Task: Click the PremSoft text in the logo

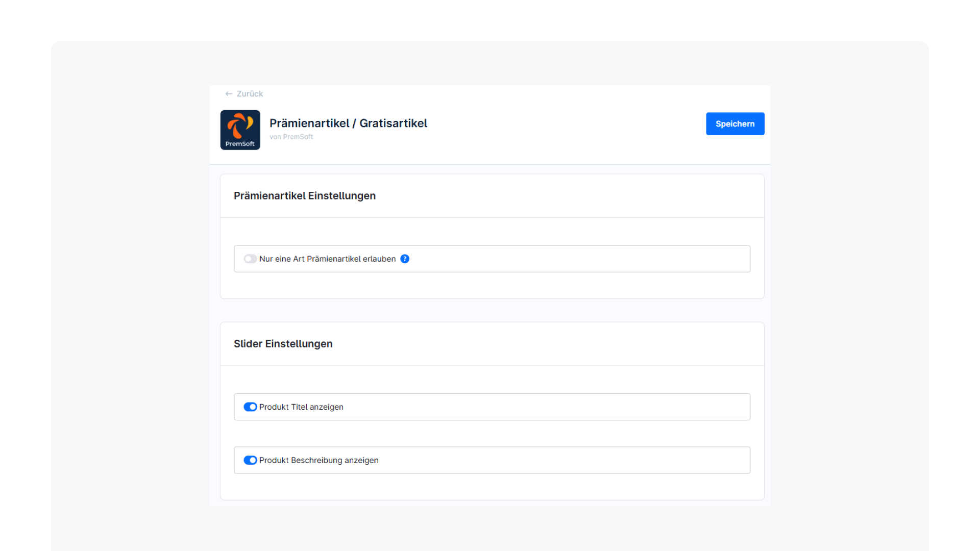Action: (240, 144)
